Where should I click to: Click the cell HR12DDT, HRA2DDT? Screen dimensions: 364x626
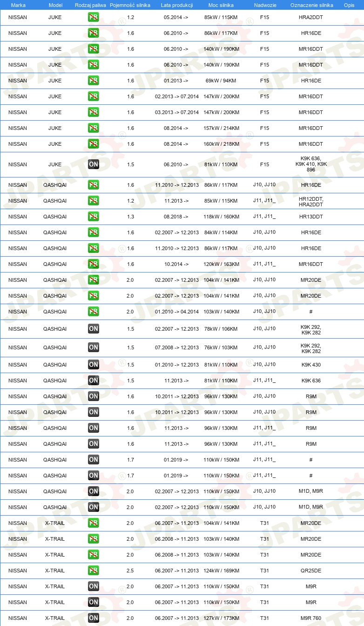point(311,202)
